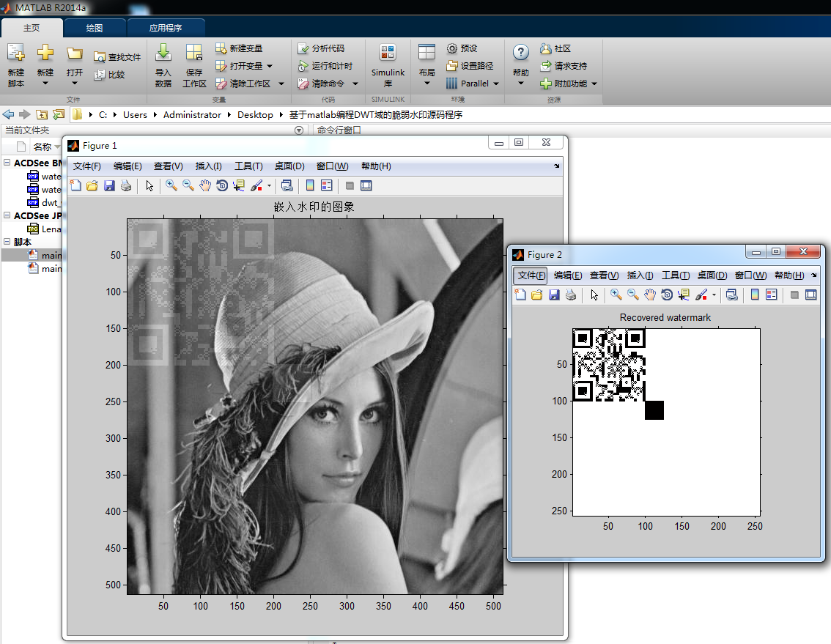Viewport: 831px width, 644px height.
Task: Select Edit Plot arrow in Figure 1 toolbar
Action: [149, 185]
